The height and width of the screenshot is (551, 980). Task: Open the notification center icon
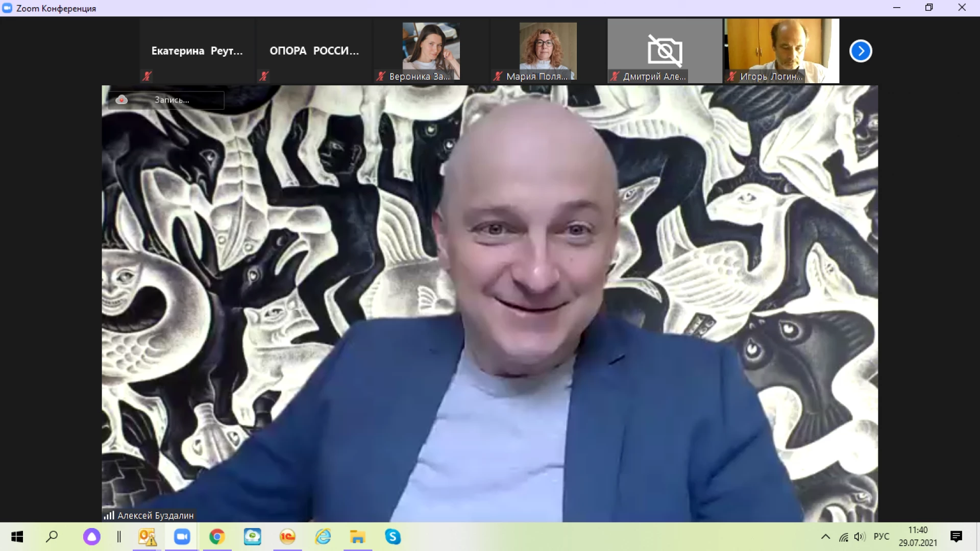point(957,537)
